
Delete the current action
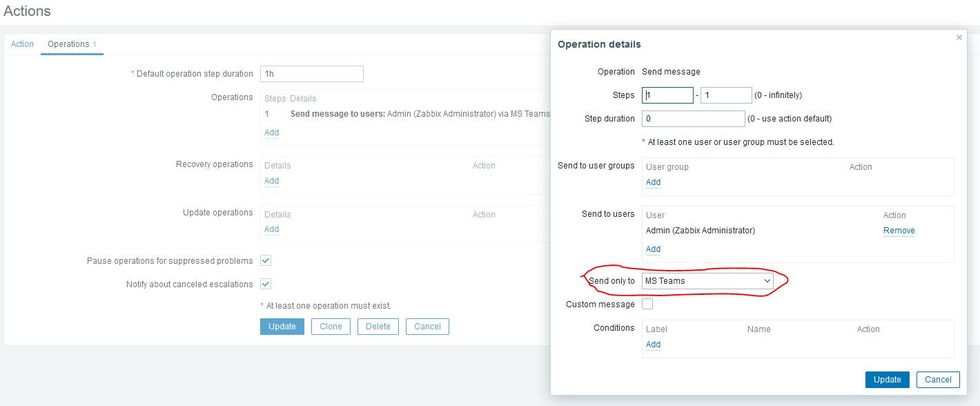(x=378, y=327)
